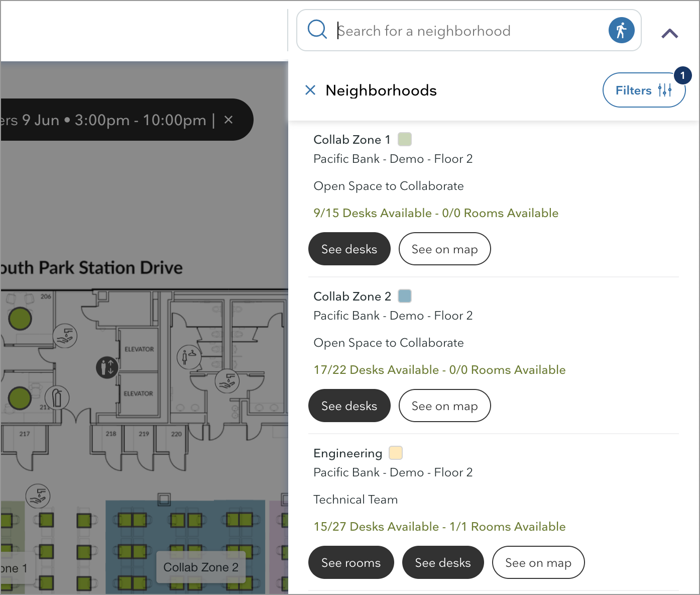Viewport: 700px width, 595px height.
Task: Click hand sanitizer icon near room 206
Action: pos(65,335)
